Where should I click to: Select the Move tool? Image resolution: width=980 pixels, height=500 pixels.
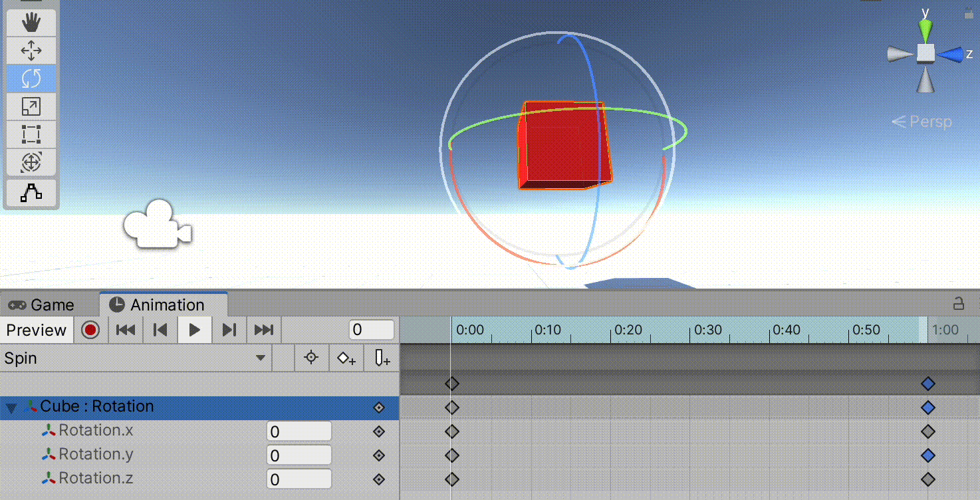coord(31,50)
